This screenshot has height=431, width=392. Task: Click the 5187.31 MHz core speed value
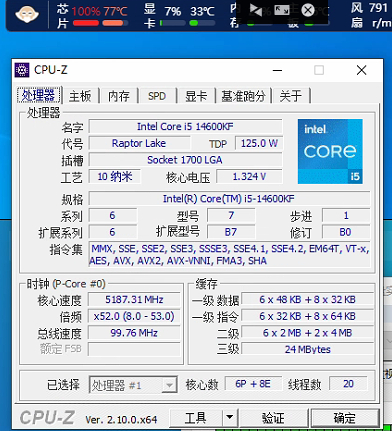click(x=134, y=299)
